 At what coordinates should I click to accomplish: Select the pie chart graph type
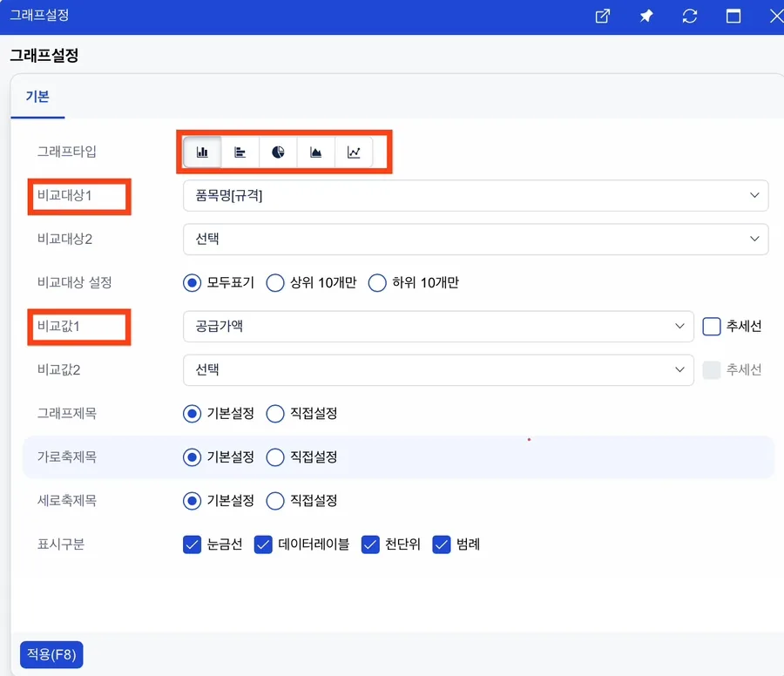click(278, 152)
